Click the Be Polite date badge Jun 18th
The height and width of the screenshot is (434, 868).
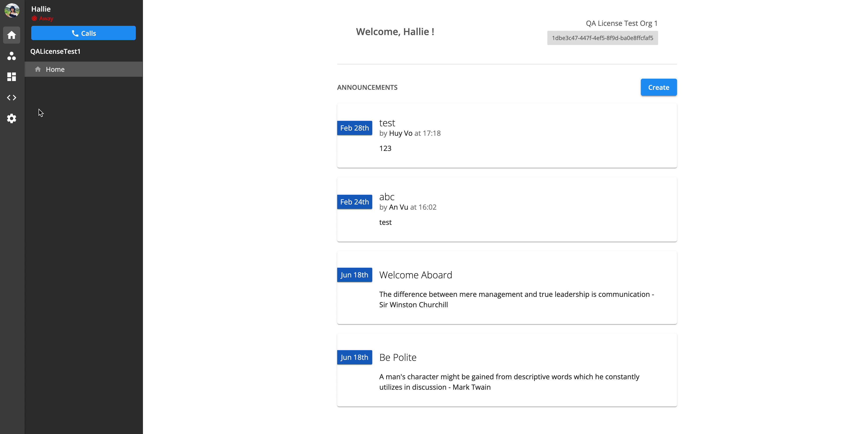pos(354,357)
